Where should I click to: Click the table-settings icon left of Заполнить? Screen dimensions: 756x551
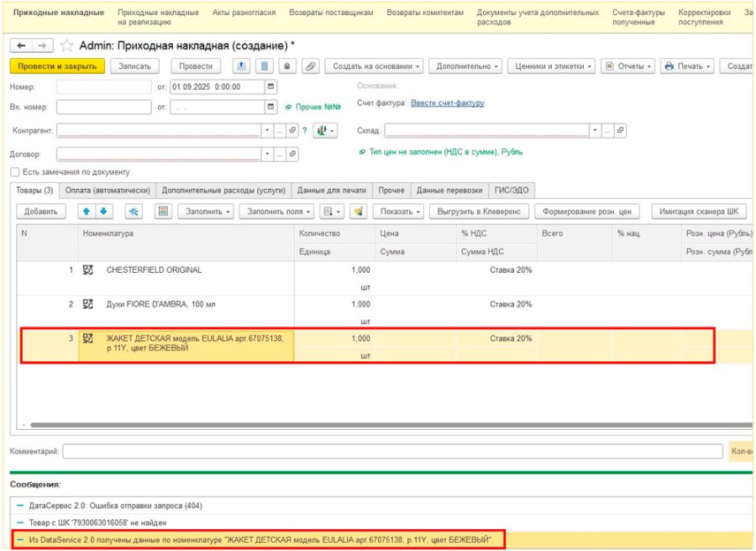(164, 211)
